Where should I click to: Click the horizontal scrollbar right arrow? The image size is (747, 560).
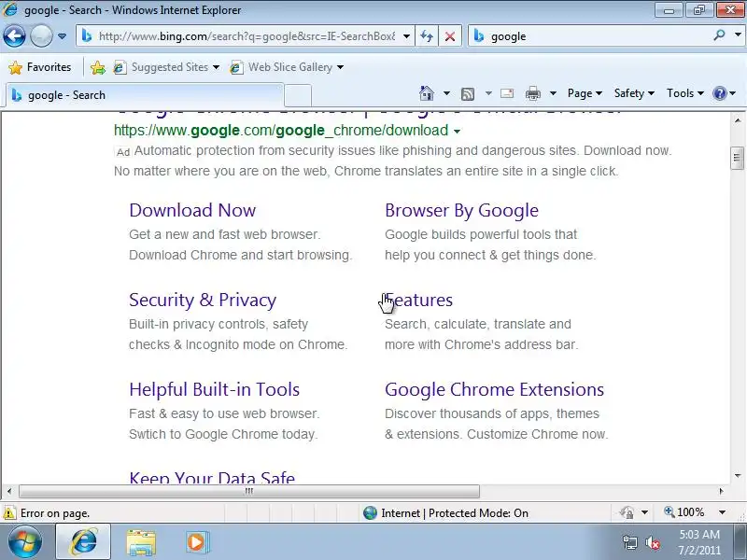tap(721, 491)
